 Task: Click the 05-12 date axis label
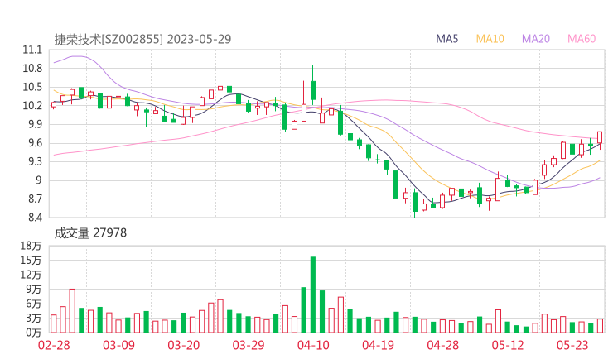click(x=508, y=345)
